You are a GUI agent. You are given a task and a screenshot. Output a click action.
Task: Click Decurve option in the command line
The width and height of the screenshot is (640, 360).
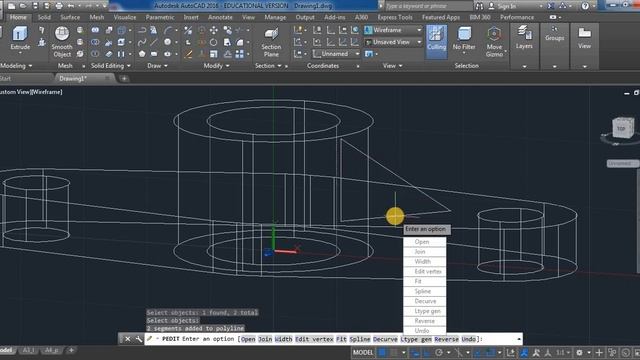[385, 339]
